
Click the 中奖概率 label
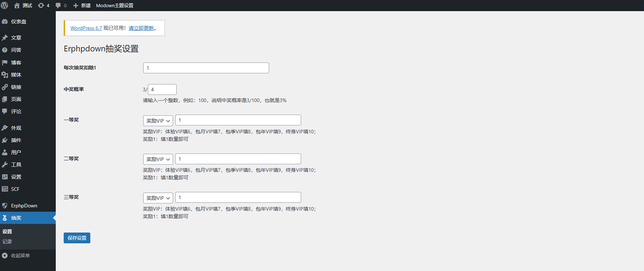tap(74, 89)
